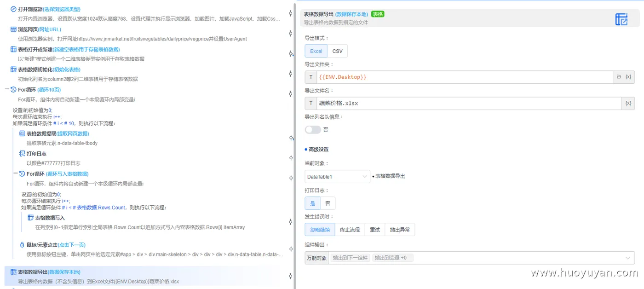
Task: Click the export icon beside 表格数据导出 in the flow
Action: coord(13,272)
